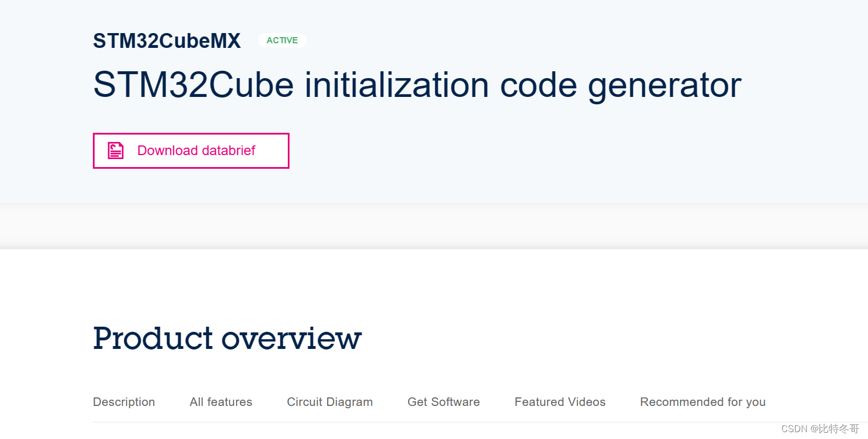Click the STM32Cube initialization code generator title
868x439 pixels.
(x=417, y=85)
